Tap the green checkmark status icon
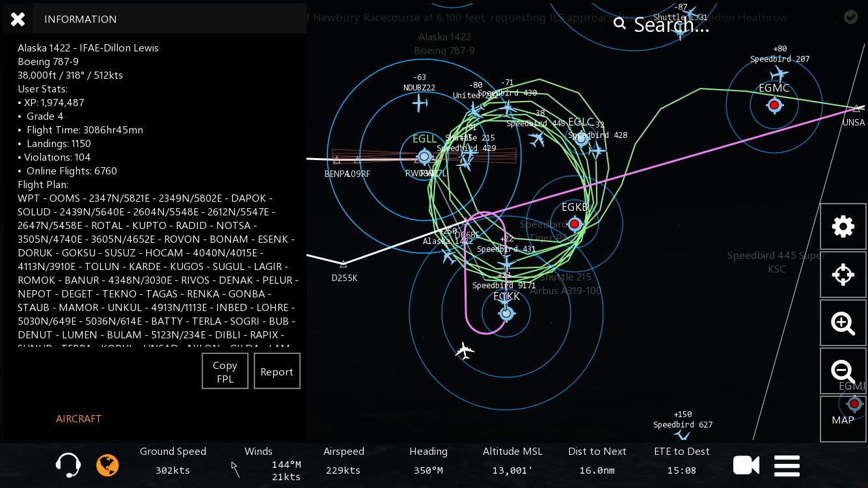Image resolution: width=868 pixels, height=488 pixels. point(851,17)
